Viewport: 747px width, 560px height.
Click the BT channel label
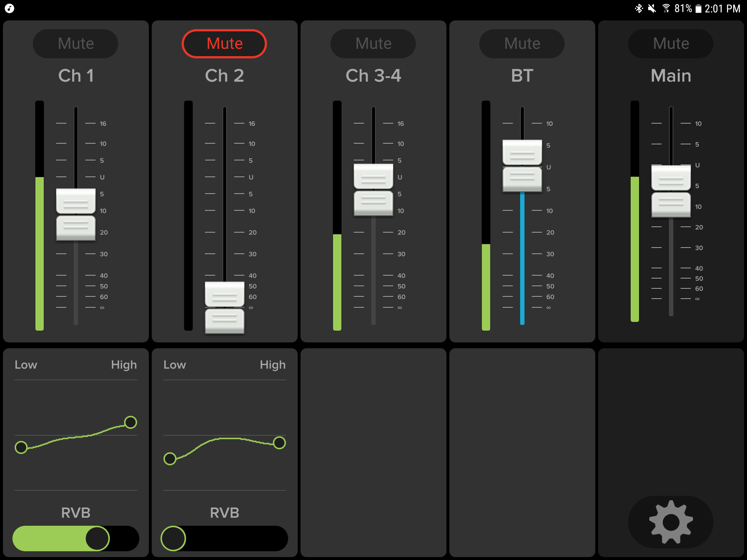point(522,76)
